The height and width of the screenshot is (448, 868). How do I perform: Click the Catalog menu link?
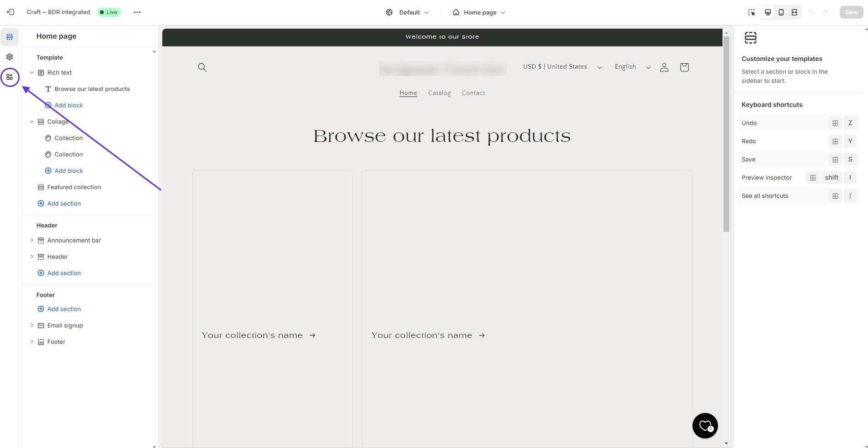click(439, 93)
